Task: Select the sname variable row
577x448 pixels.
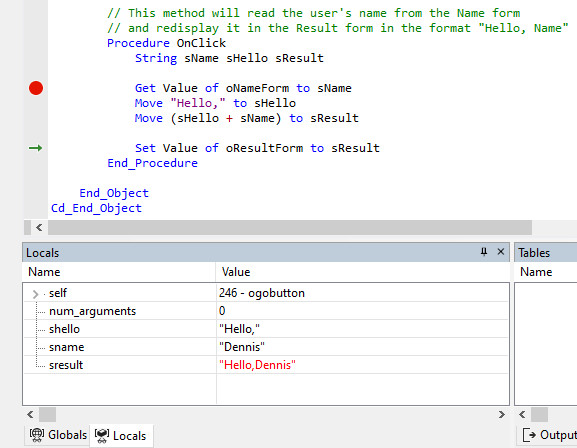Action: click(266, 347)
